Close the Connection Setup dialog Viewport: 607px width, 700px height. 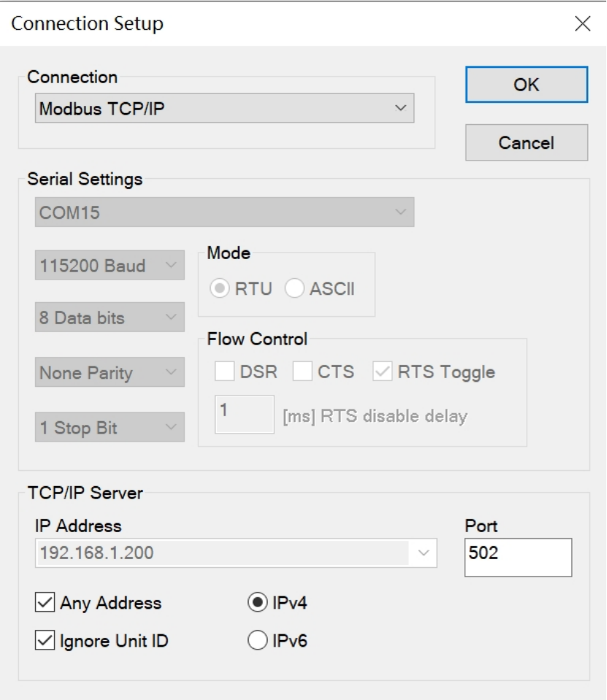(x=582, y=24)
